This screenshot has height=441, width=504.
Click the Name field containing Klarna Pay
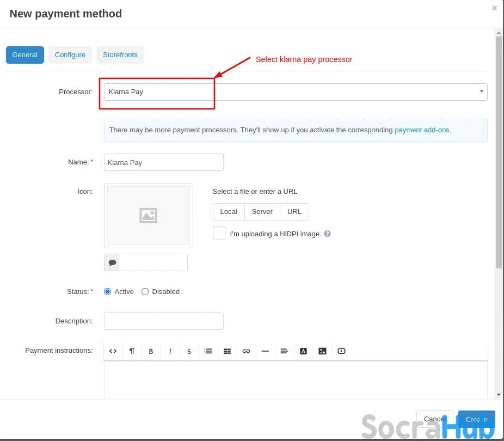(164, 162)
